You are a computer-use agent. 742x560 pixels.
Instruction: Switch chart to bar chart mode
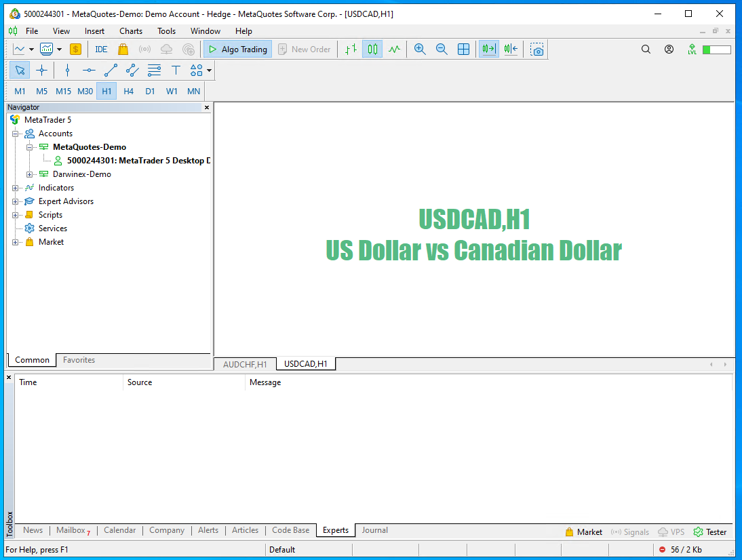pyautogui.click(x=351, y=49)
